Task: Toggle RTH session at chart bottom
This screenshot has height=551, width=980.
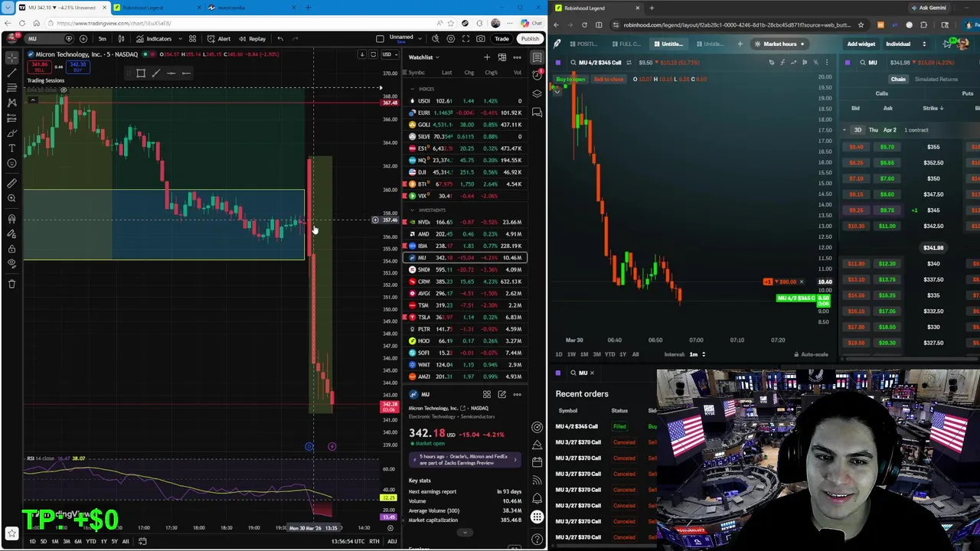Action: tap(374, 542)
